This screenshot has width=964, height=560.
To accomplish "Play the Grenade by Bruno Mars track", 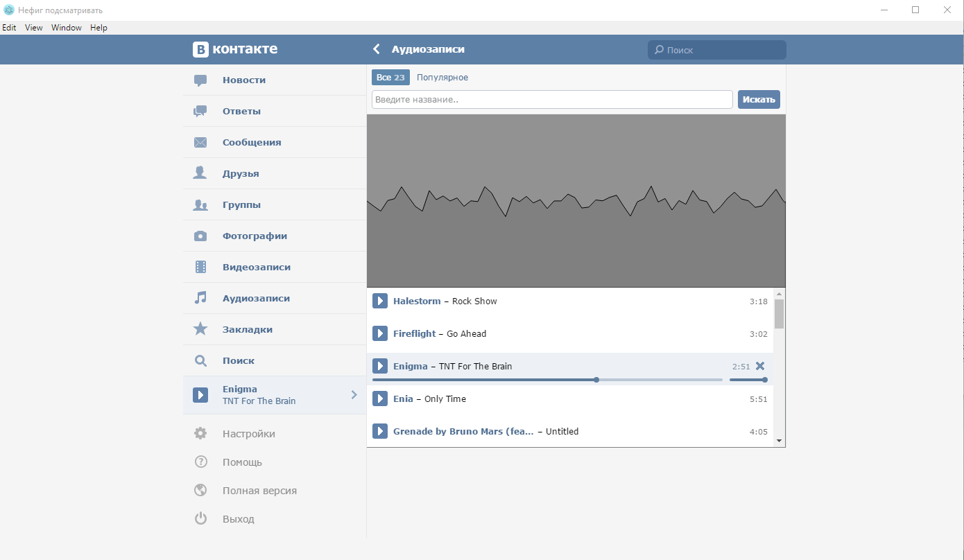I will [x=380, y=431].
